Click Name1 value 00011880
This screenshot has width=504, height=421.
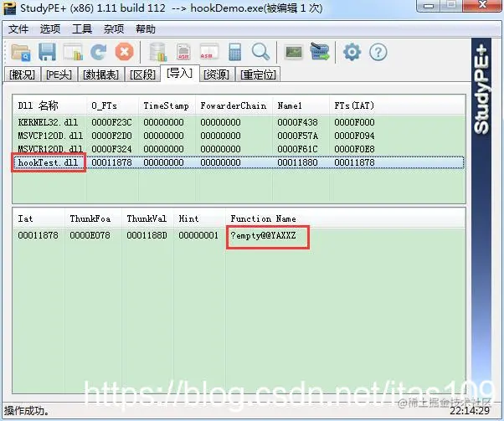[298, 162]
